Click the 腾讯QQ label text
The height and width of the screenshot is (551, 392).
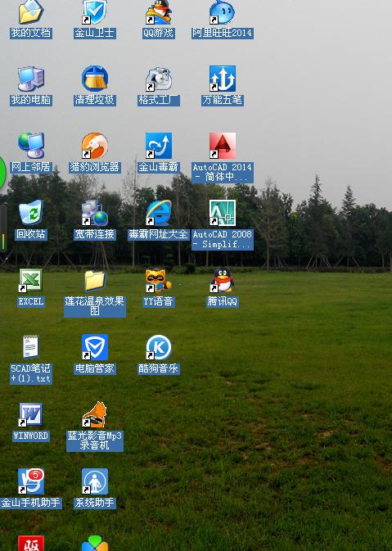coord(223,301)
